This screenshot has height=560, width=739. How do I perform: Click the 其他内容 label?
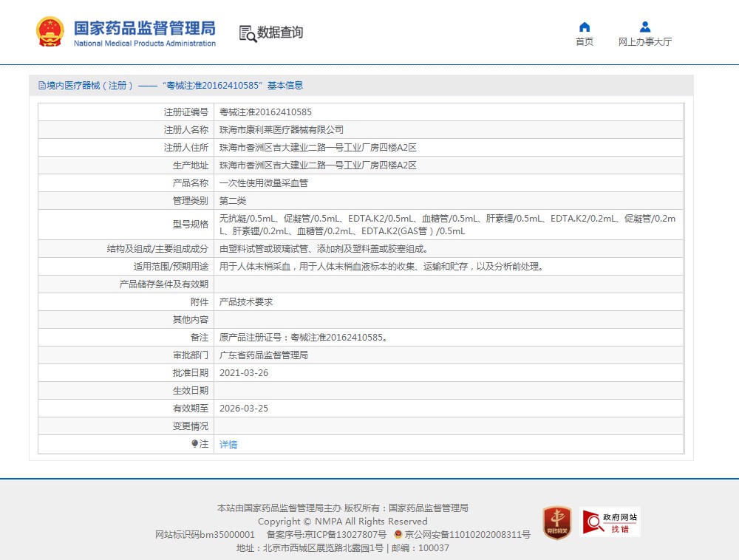(191, 320)
